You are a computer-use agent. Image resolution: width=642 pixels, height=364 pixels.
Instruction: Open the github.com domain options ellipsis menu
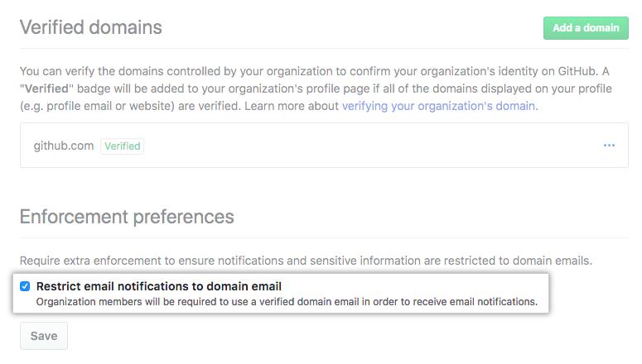click(x=609, y=146)
